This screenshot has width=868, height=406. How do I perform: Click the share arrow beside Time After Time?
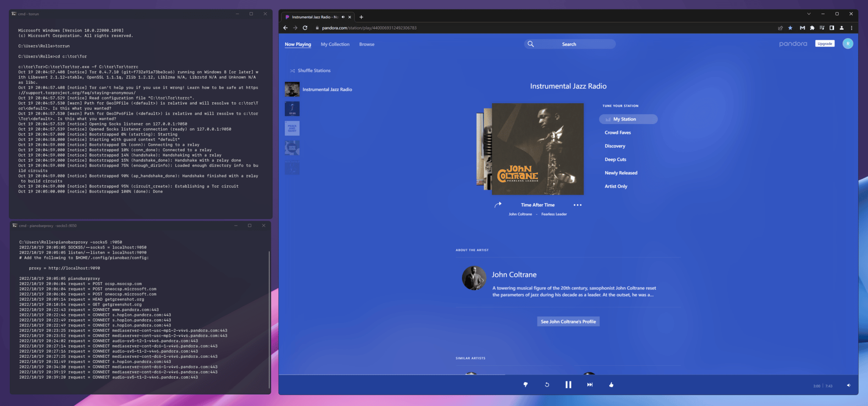[498, 204]
